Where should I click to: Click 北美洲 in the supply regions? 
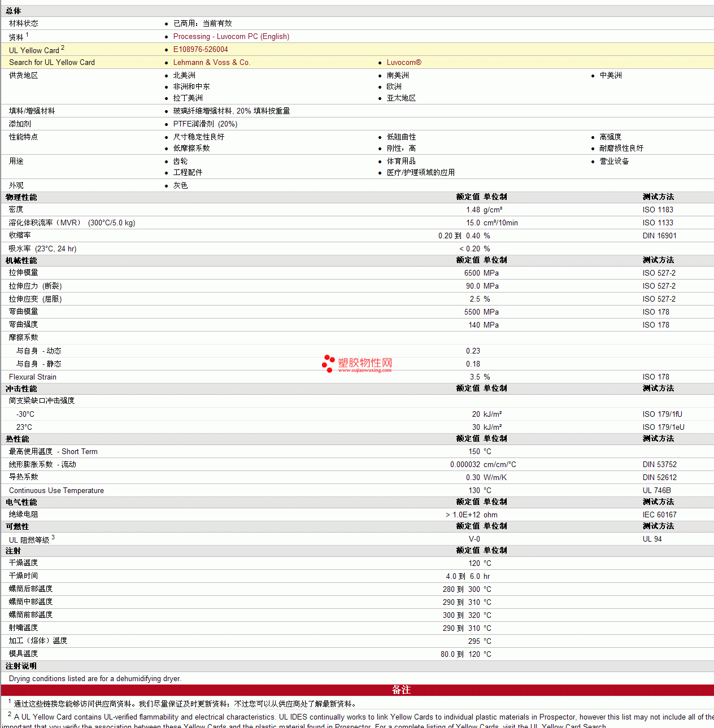tap(184, 75)
